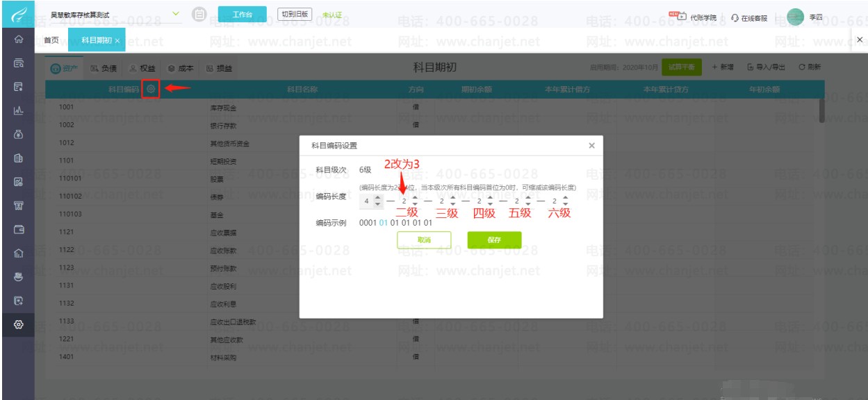Viewport: 868px width, 400px height.
Task: Expand the account set dropdown arrow
Action: [175, 14]
